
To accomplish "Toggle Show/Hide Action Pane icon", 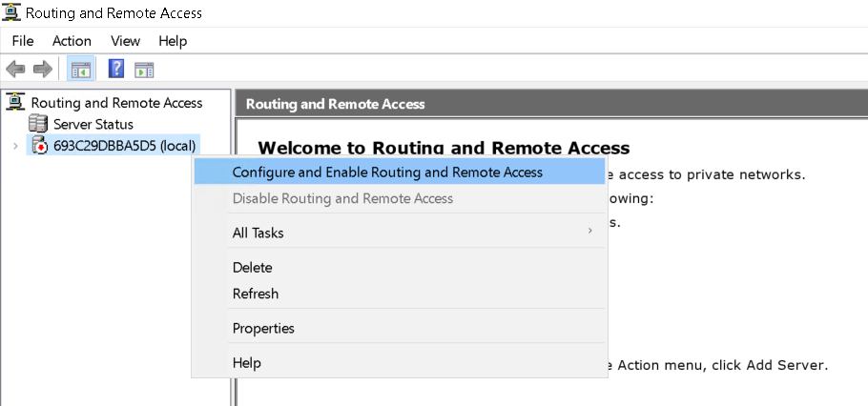I will click(x=144, y=70).
